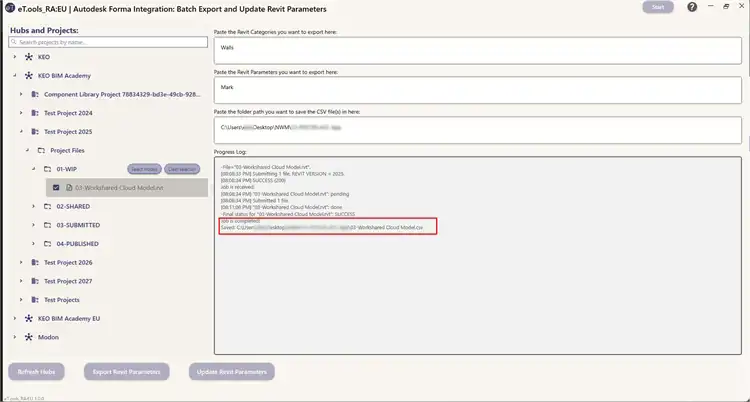This screenshot has width=750, height=402.
Task: Collapse the KEO BIM Academy hub
Action: [x=14, y=76]
